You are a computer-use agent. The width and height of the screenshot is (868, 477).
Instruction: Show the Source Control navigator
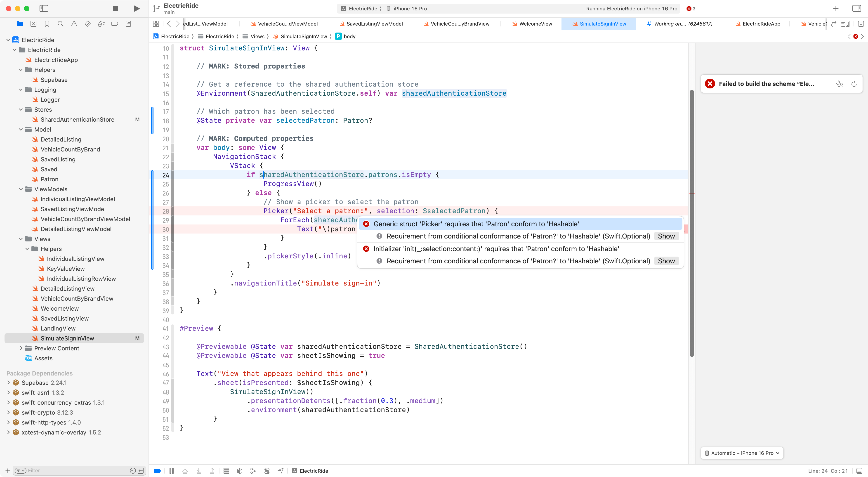33,24
